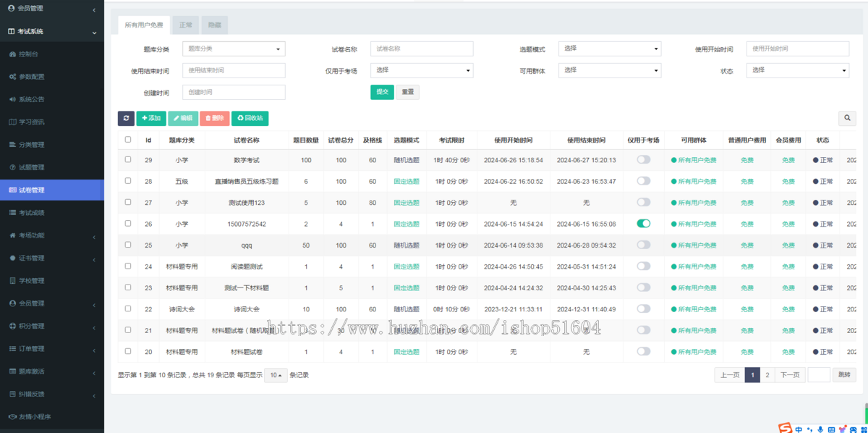This screenshot has width=868, height=433.
Task: Toggle the IME punctuation mode icon
Action: tap(809, 429)
